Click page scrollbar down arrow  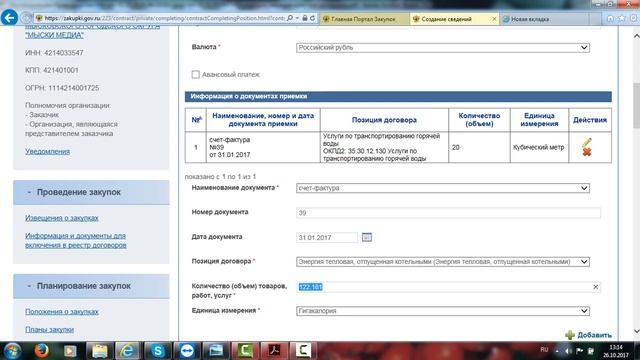pyautogui.click(x=636, y=331)
